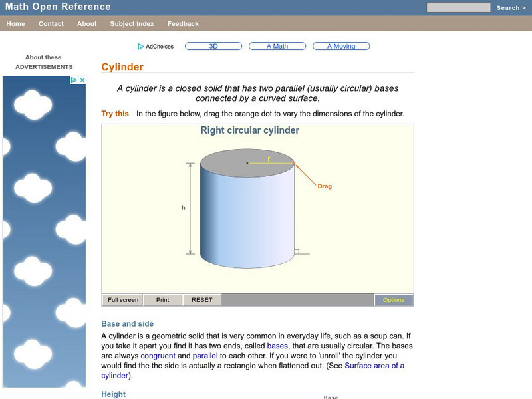The height and width of the screenshot is (399, 532).
Task: Follow the congruent link
Action: tap(158, 356)
